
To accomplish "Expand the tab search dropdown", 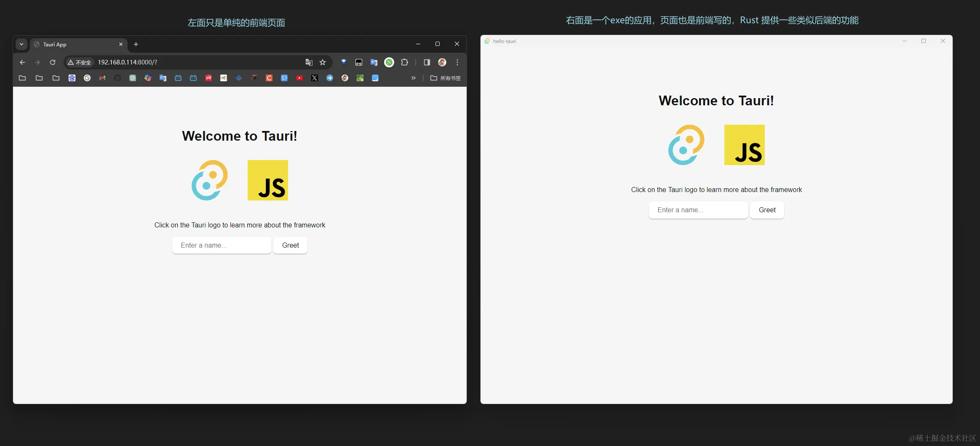I will coord(21,44).
